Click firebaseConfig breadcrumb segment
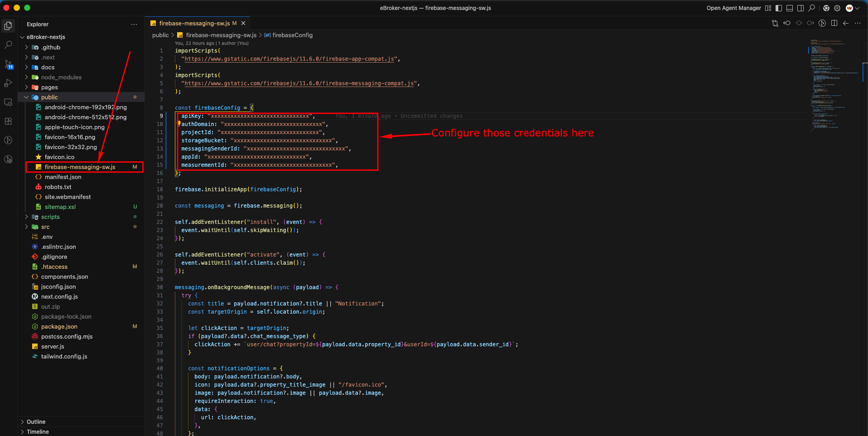 tap(289, 35)
